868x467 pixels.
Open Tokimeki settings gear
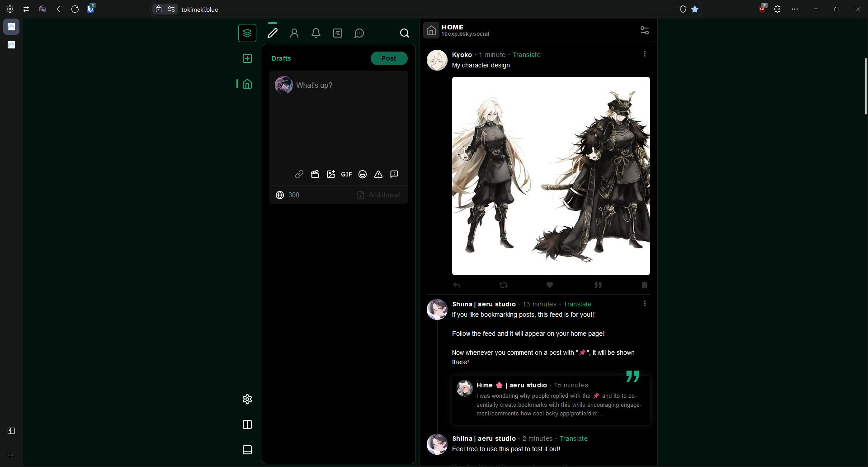point(247,399)
